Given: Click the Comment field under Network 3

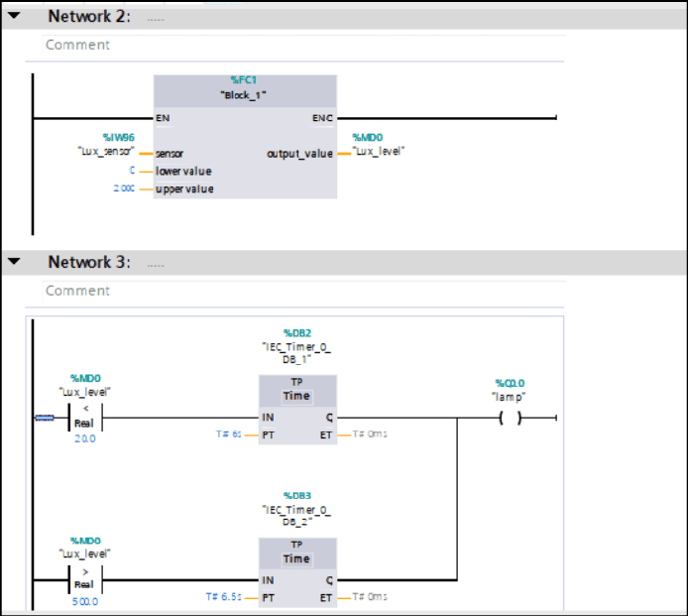Looking at the screenshot, I should [303, 291].
